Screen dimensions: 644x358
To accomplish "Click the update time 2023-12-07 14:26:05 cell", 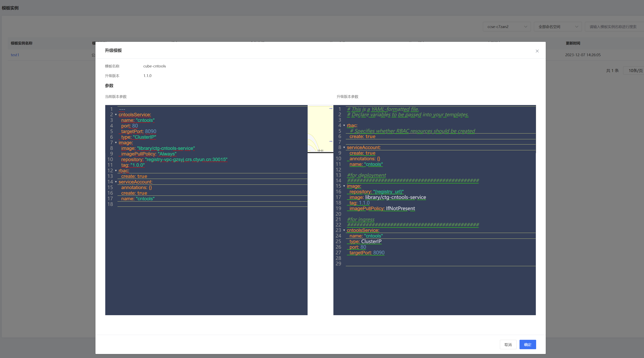I will (583, 55).
